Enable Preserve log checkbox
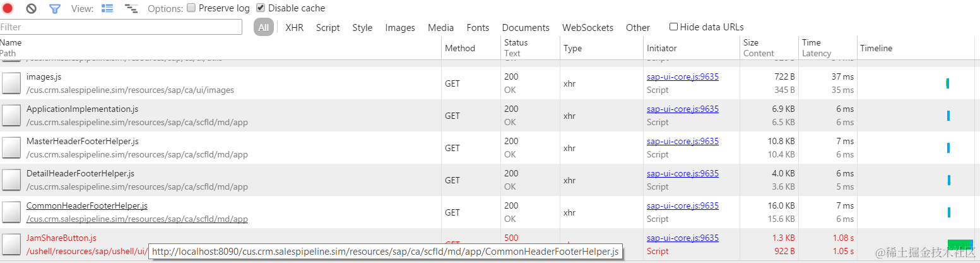 point(191,8)
